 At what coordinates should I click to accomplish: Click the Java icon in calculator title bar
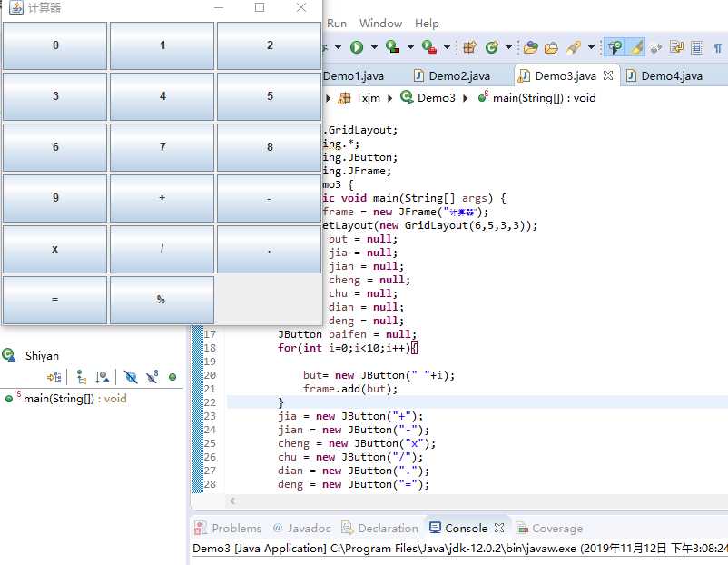(16, 7)
